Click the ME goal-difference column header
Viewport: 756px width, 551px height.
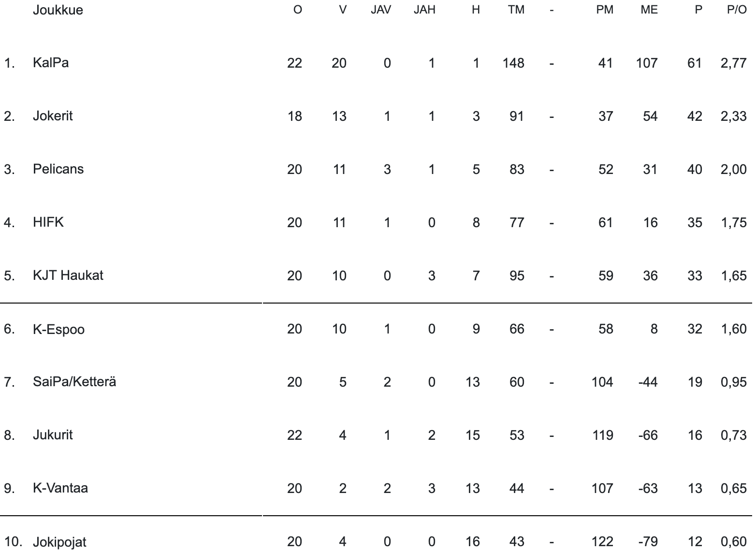649,10
